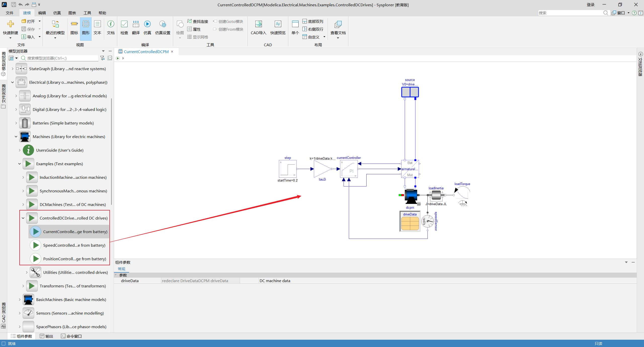Click 查找连接 find connection

coord(198,21)
